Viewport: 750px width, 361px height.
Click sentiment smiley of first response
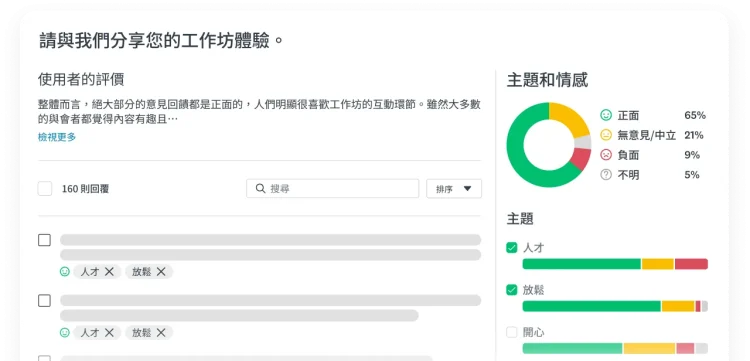65,272
